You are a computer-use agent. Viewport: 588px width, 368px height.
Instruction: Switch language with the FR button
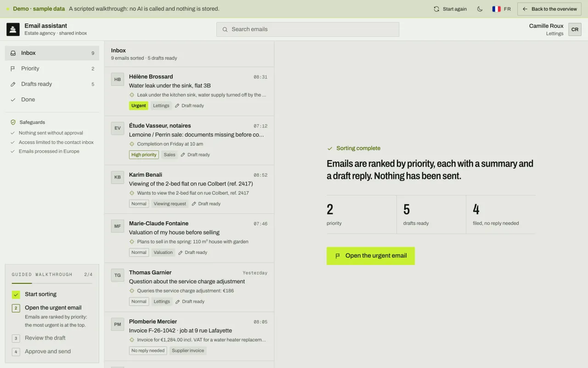[x=501, y=9]
